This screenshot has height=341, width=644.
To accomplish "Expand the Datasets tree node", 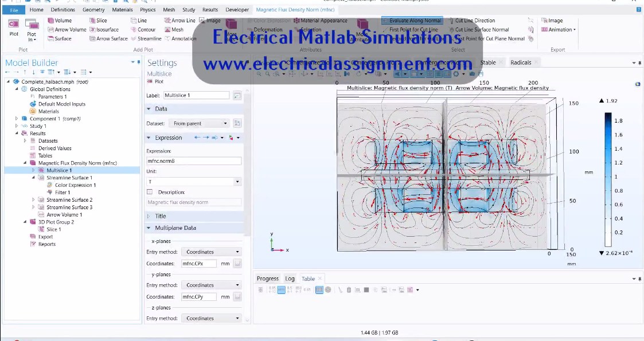I will [25, 141].
